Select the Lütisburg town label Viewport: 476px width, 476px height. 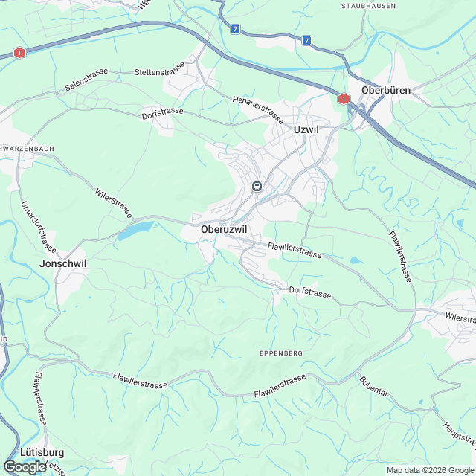pos(42,453)
